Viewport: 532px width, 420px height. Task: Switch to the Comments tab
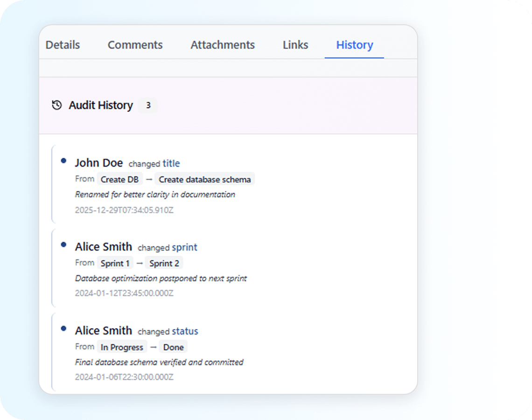135,45
